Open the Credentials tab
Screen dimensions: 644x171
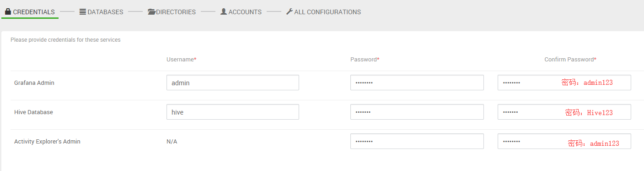coord(30,12)
